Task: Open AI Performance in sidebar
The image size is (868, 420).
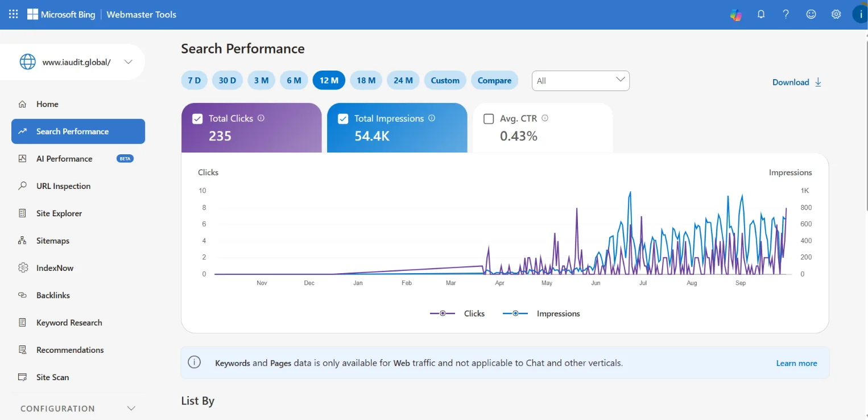Action: point(78,159)
